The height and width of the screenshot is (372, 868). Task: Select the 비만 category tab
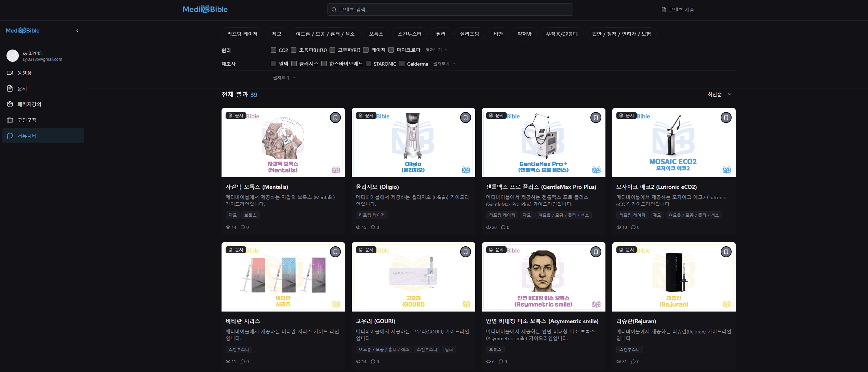pyautogui.click(x=498, y=34)
